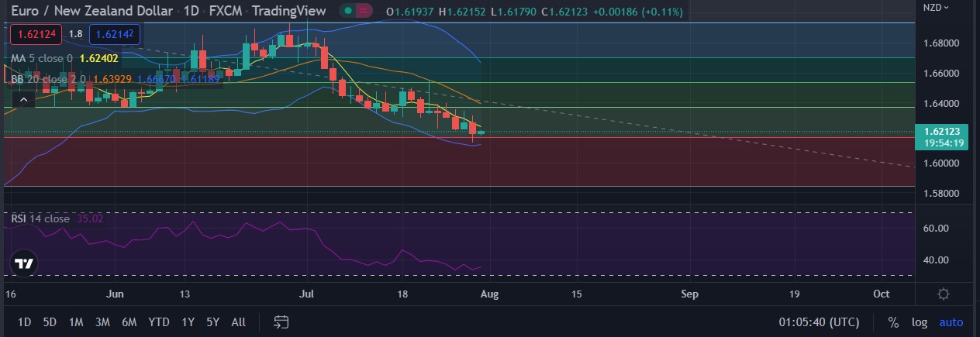This screenshot has width=980, height=337.
Task: Set range to 1M
Action: 76,322
